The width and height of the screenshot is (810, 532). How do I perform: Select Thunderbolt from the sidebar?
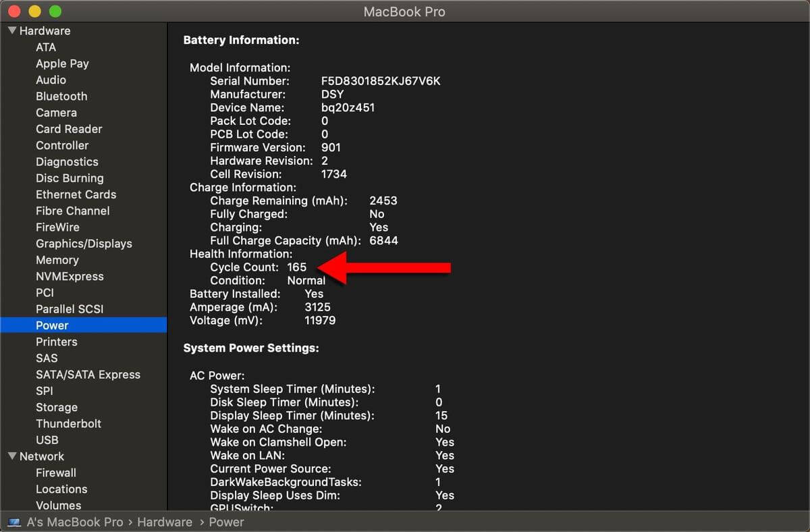pos(68,424)
